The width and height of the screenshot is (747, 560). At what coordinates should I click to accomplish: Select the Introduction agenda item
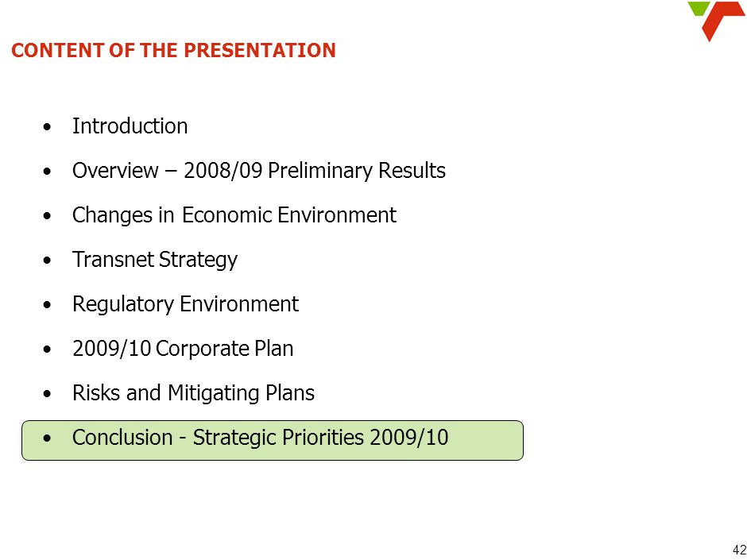click(130, 126)
